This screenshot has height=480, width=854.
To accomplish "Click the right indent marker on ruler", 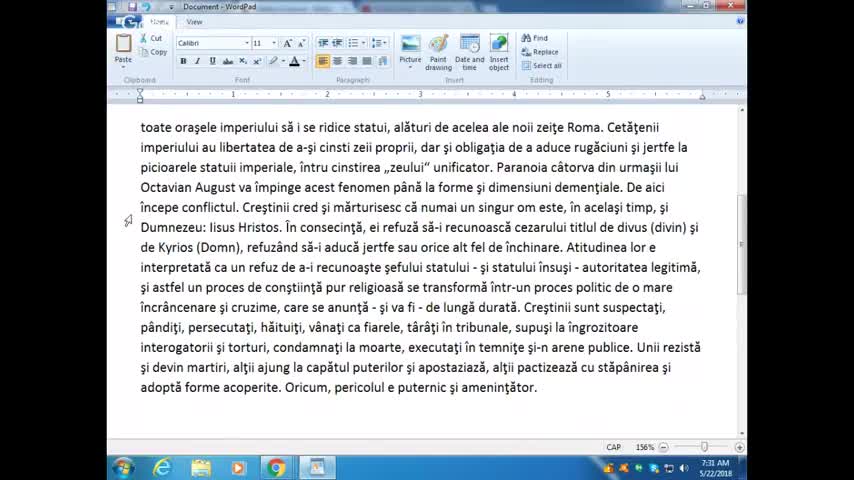I will tap(703, 96).
